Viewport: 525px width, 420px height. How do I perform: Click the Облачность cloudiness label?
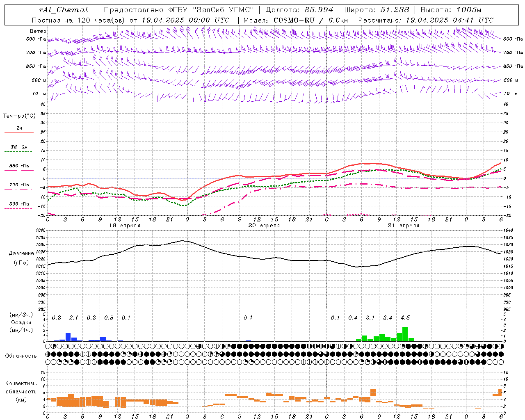click(21, 356)
